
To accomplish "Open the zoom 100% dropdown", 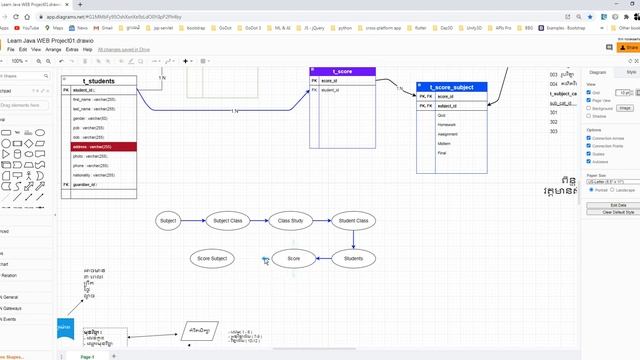I will [19, 61].
